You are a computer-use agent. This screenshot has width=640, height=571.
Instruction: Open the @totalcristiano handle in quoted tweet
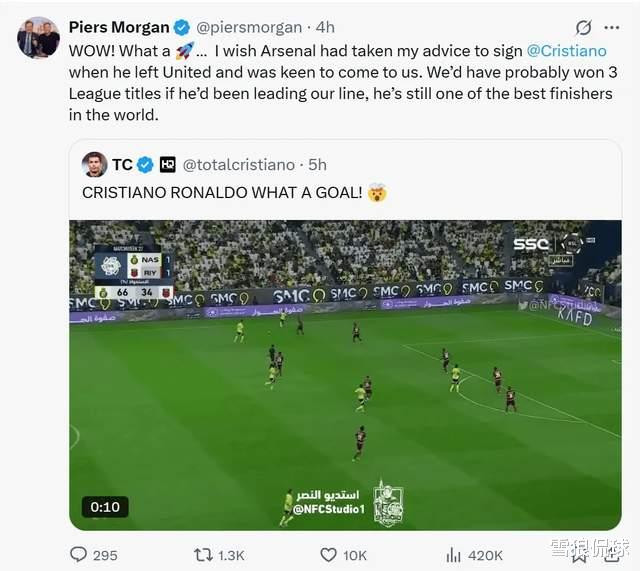(x=239, y=165)
